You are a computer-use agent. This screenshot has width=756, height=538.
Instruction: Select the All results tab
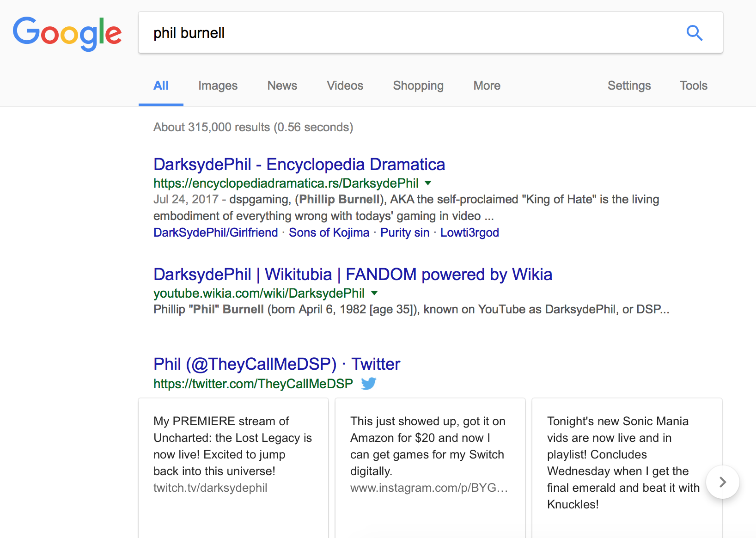(x=161, y=86)
